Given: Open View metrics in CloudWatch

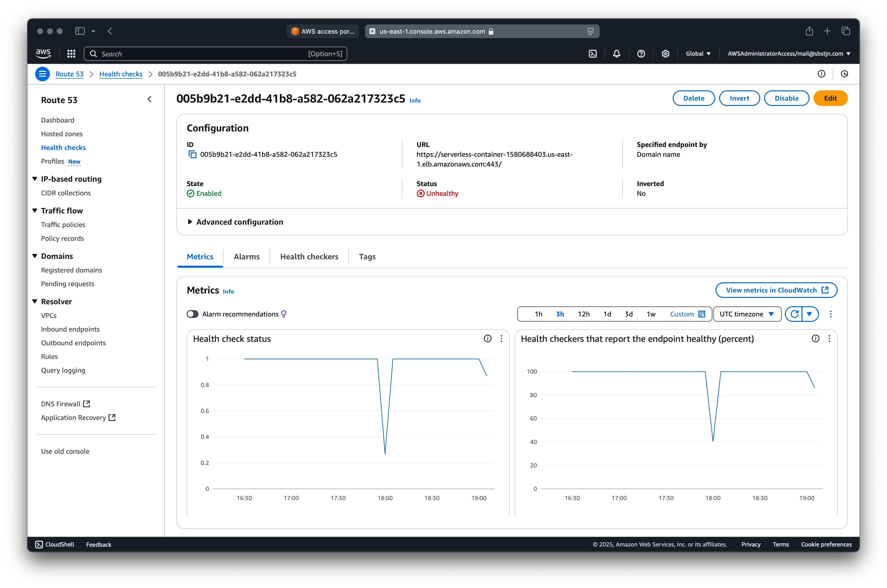Looking at the screenshot, I should tap(776, 290).
